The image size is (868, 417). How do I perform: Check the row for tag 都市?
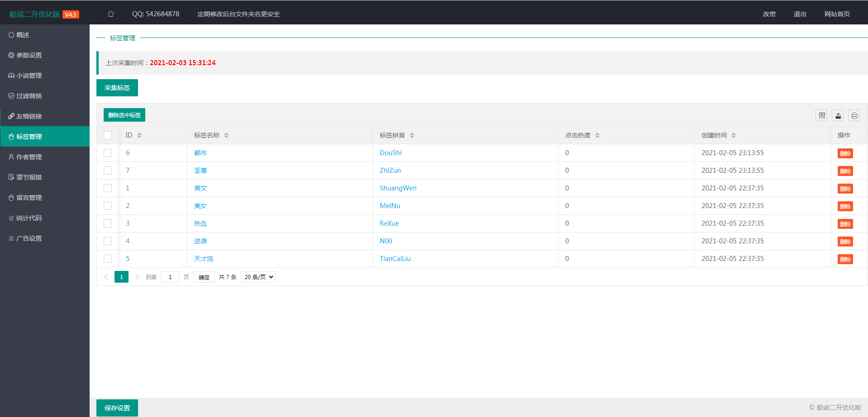(108, 153)
